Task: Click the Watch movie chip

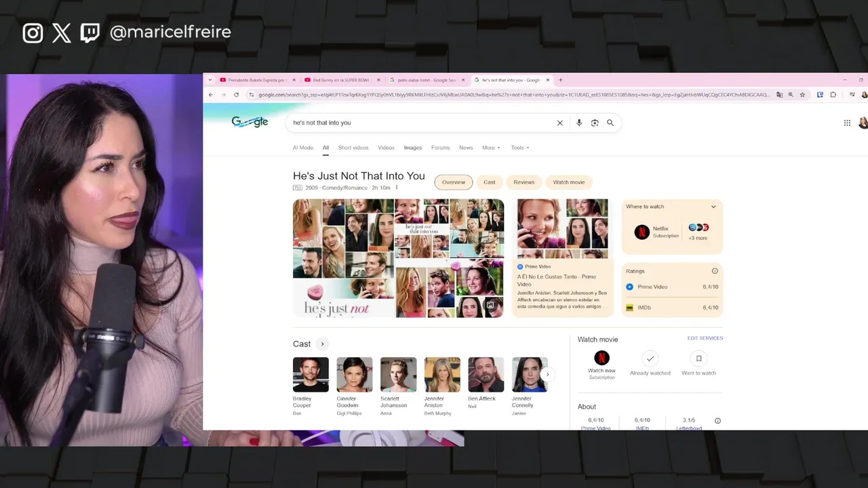Action: click(569, 182)
